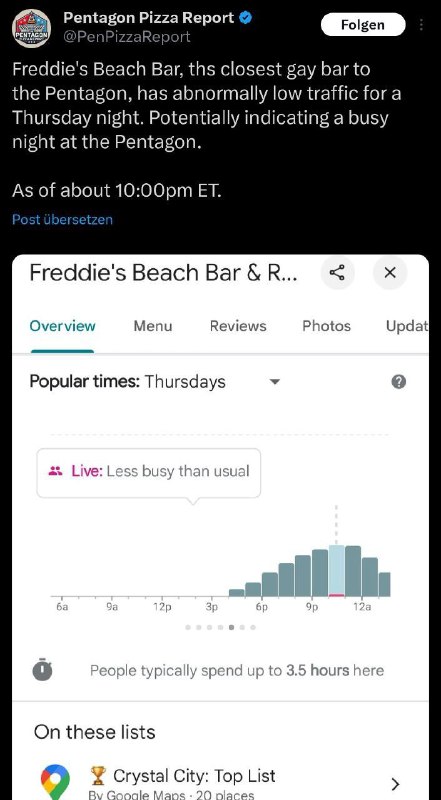This screenshot has height=800, width=441.
Task: Switch to the Menu tab
Action: point(153,326)
